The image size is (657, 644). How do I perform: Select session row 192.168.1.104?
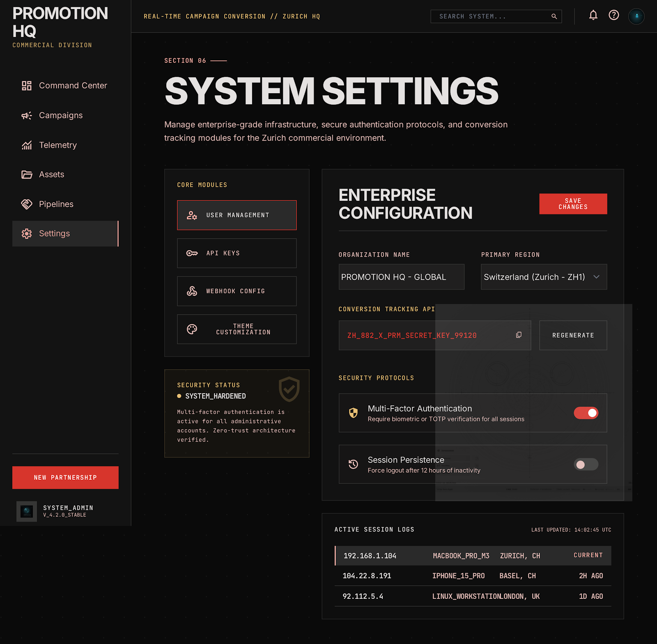coord(473,556)
